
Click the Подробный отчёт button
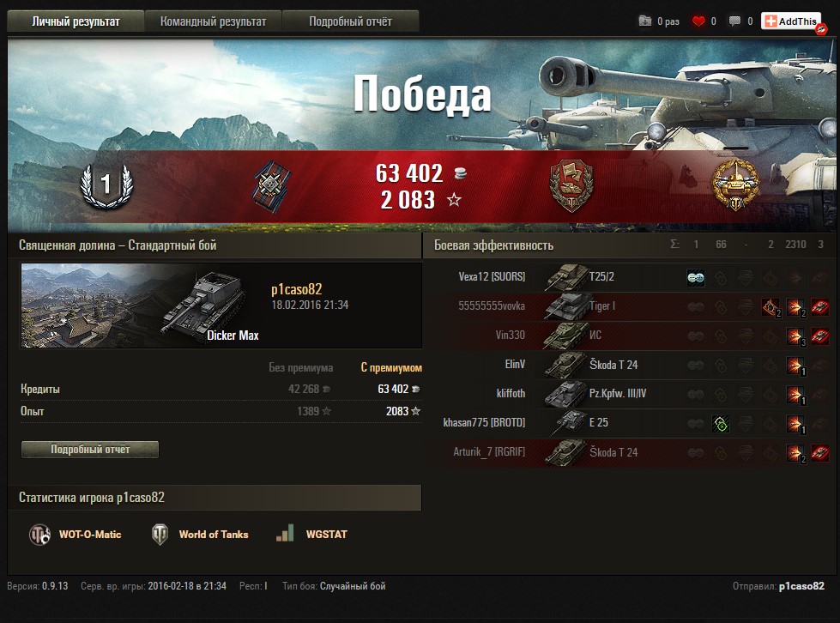[x=90, y=450]
